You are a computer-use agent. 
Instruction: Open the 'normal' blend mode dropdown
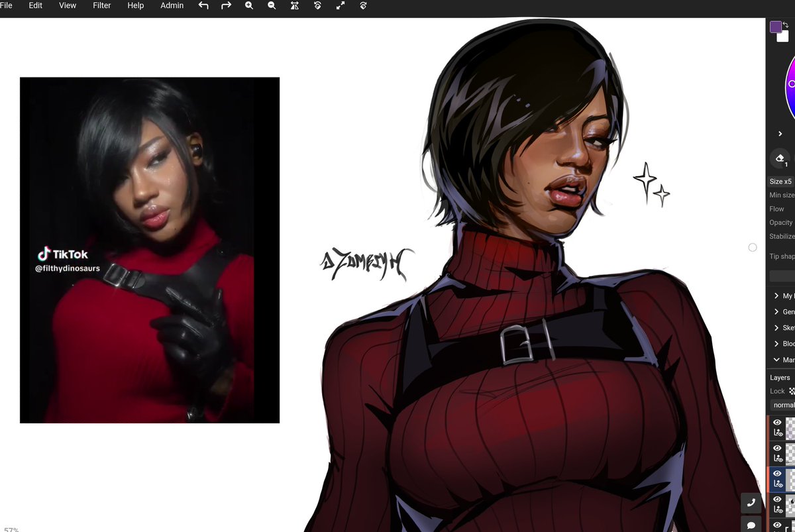pyautogui.click(x=782, y=405)
